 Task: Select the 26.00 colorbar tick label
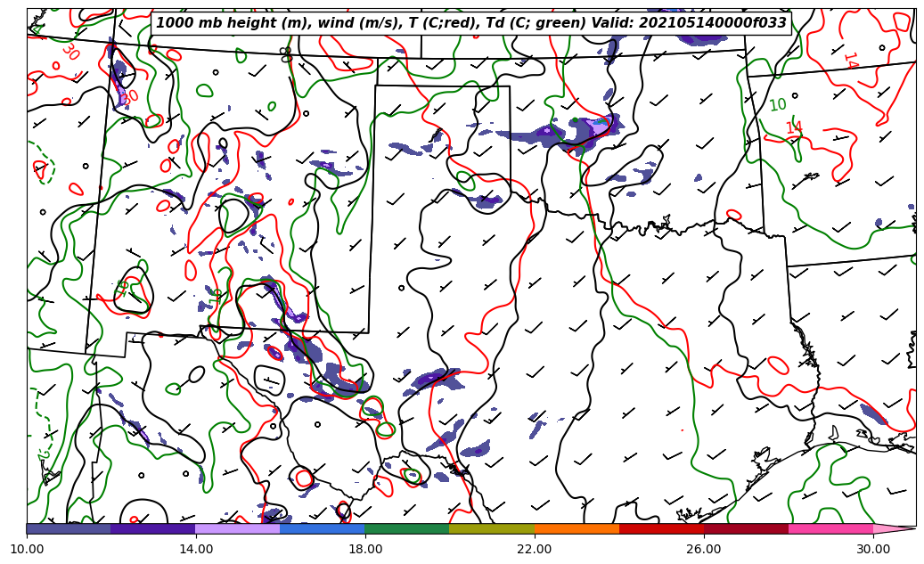pos(704,549)
